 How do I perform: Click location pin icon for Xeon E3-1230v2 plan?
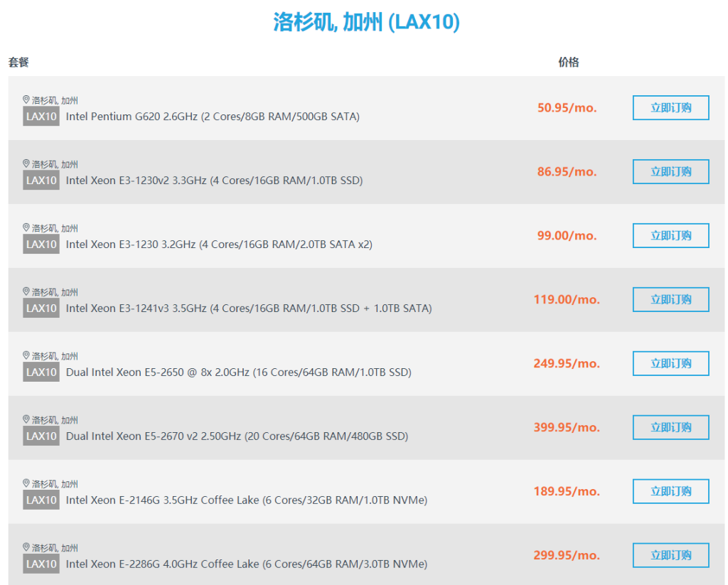pos(26,164)
